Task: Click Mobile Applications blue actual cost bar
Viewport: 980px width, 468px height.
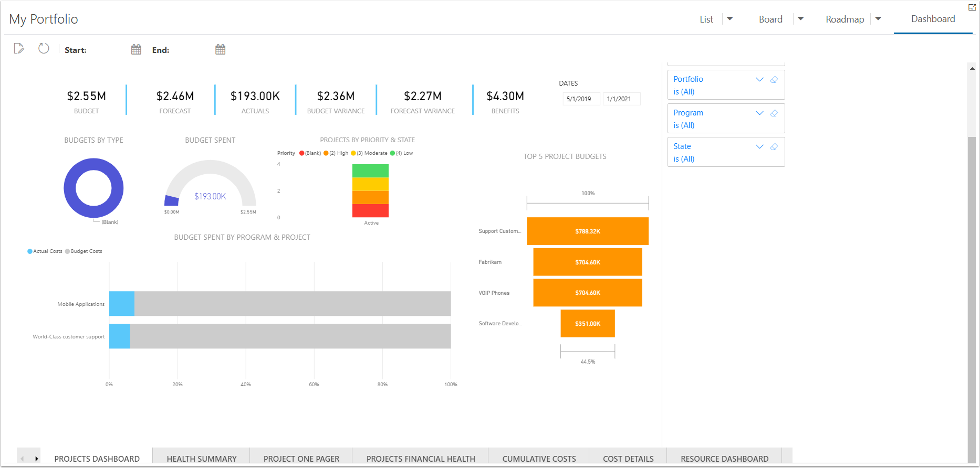Action: click(122, 304)
